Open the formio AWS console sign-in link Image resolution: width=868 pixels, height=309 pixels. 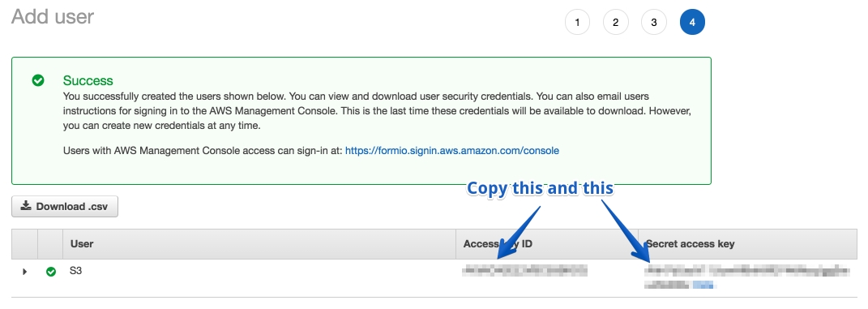[452, 151]
